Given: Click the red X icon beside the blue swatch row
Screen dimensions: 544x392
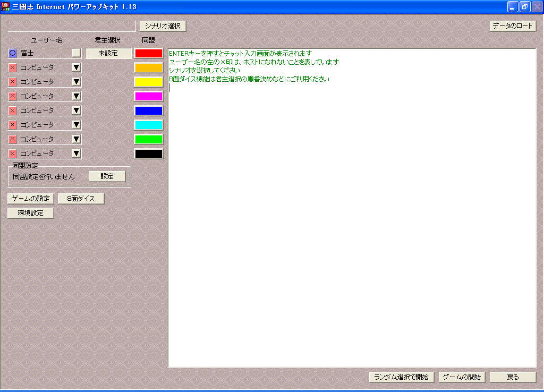Looking at the screenshot, I should coord(13,110).
